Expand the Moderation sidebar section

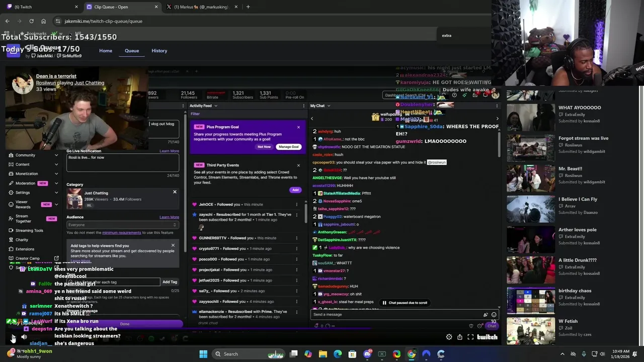pyautogui.click(x=56, y=183)
